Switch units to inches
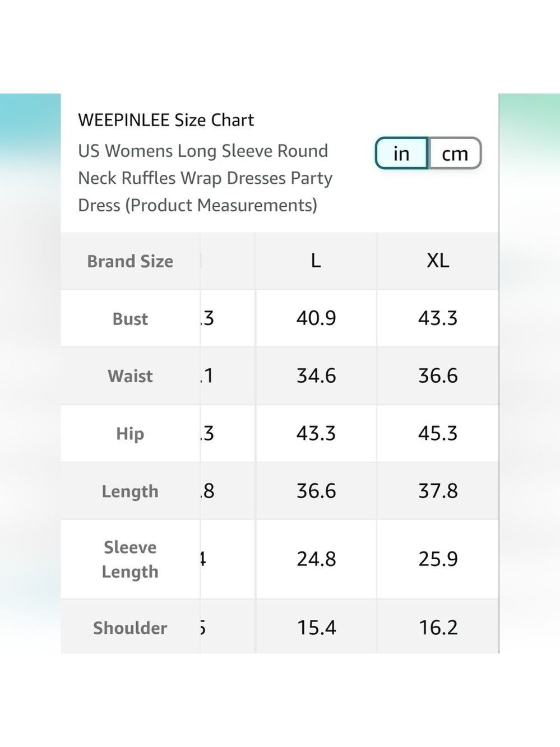 click(401, 153)
